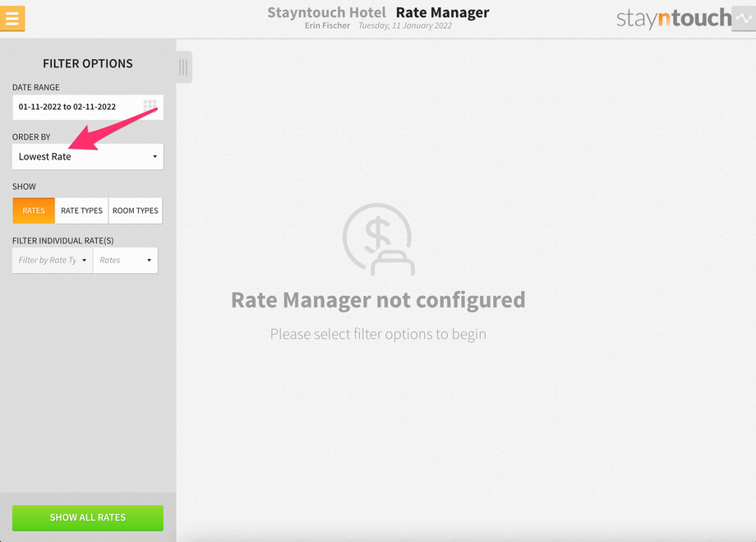Click the activity graph icon top right
756x542 pixels.
[x=744, y=19]
